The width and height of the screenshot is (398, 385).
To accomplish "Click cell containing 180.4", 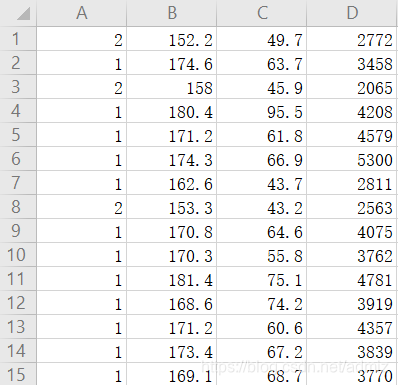I will point(171,111).
